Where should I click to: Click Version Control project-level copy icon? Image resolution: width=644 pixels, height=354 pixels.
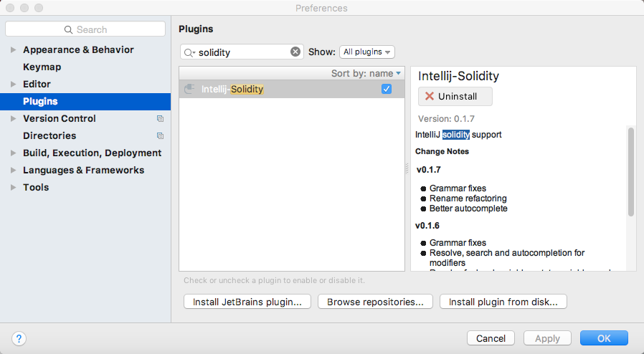point(160,118)
